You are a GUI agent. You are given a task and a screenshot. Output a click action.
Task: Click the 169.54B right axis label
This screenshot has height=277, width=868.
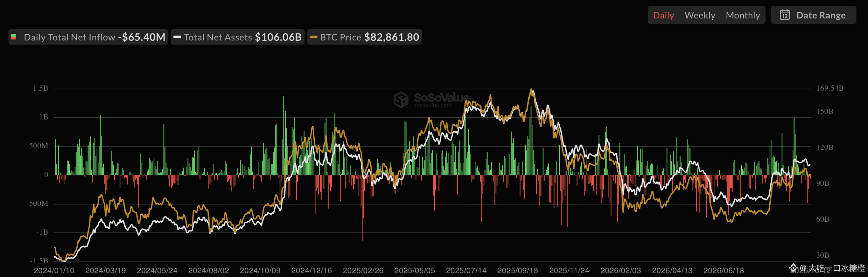tap(830, 88)
